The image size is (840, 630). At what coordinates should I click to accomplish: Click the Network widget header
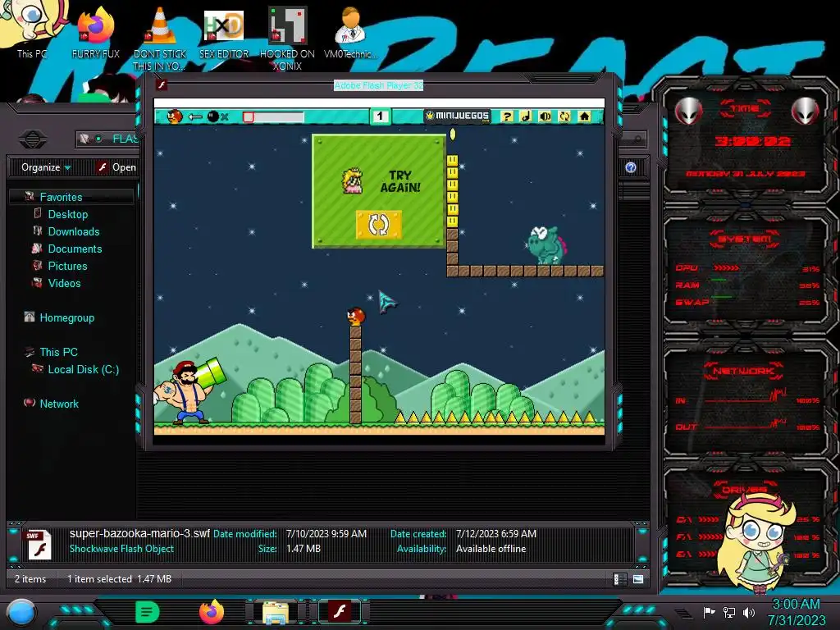744,371
